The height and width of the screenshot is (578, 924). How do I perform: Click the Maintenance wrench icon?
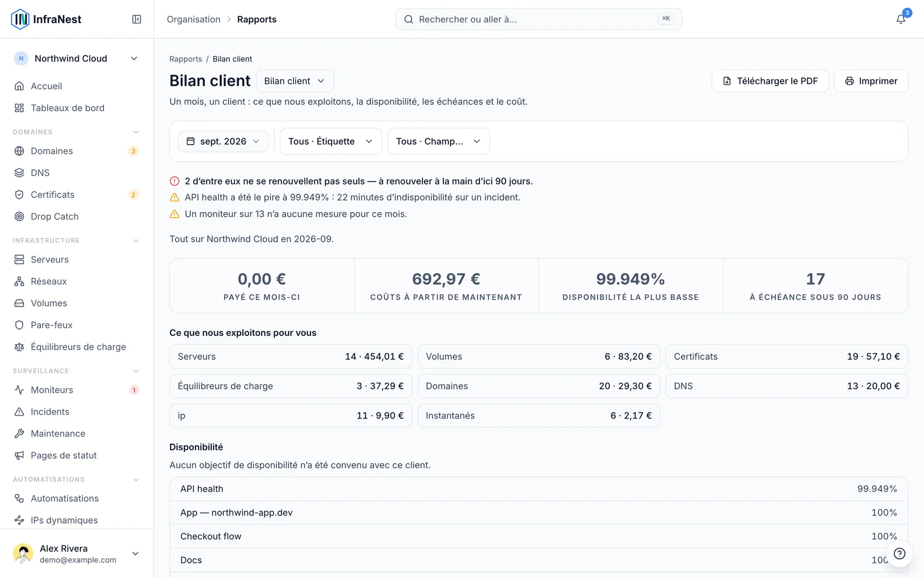tap(19, 433)
